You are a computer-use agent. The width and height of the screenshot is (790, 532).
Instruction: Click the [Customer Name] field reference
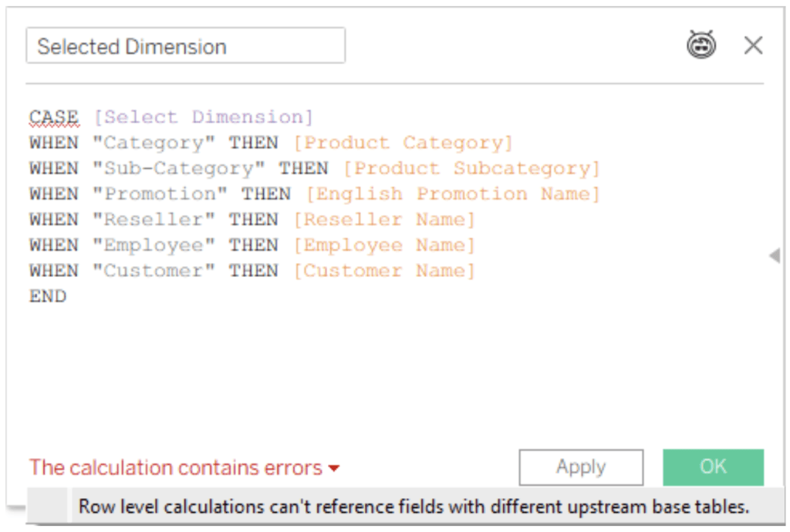(383, 271)
